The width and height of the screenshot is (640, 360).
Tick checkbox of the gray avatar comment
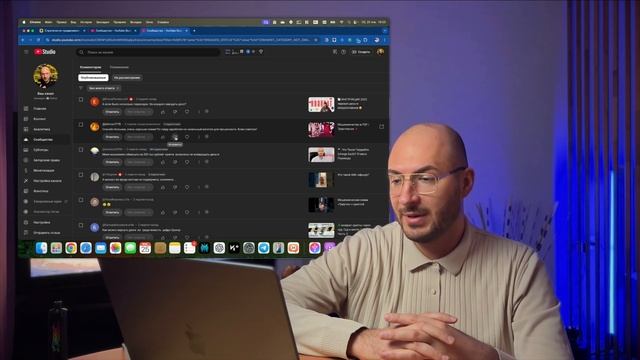[81, 175]
